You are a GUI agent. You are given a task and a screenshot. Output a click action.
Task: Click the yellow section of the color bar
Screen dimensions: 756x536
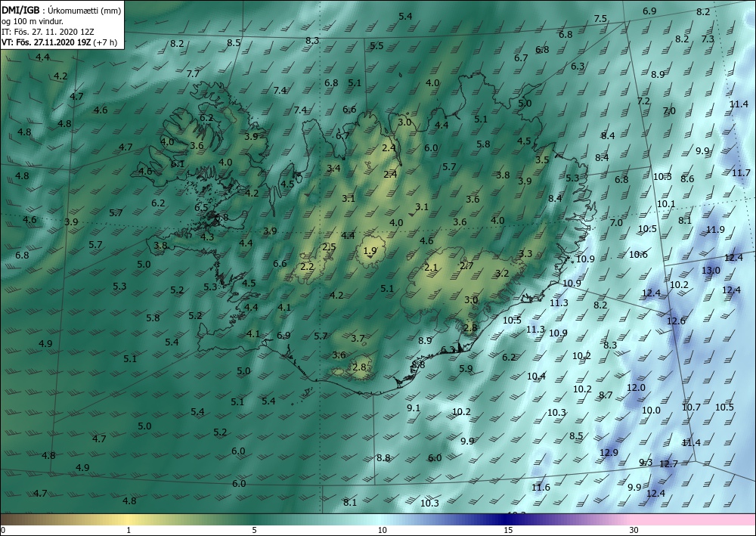click(x=128, y=519)
